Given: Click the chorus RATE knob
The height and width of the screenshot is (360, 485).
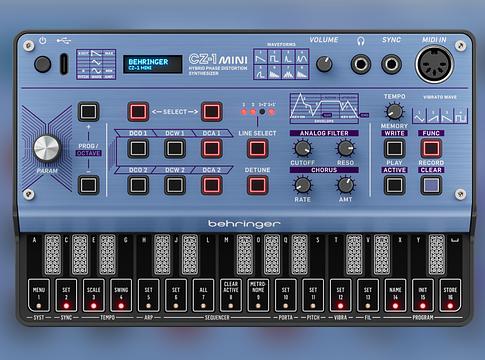Looking at the screenshot, I should [302, 185].
